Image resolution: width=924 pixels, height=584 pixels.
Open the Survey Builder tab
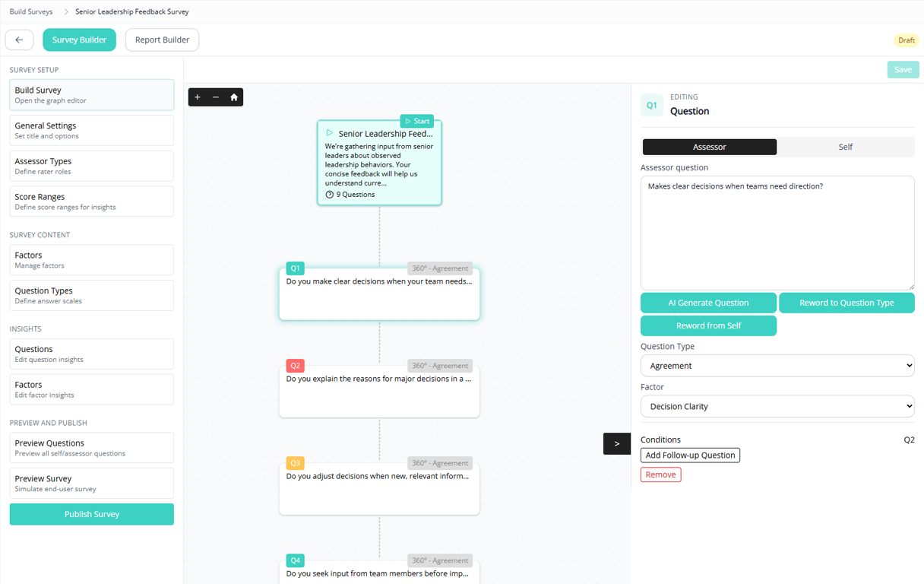[79, 40]
